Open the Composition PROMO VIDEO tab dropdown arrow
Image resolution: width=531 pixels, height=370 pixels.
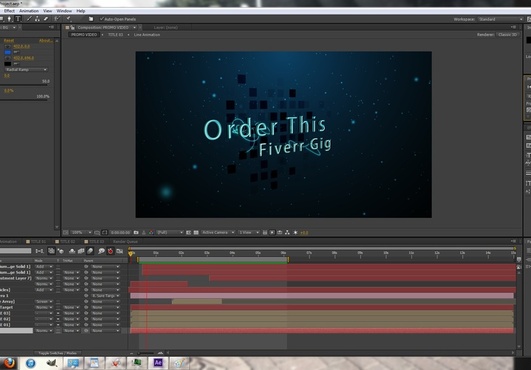[134, 27]
